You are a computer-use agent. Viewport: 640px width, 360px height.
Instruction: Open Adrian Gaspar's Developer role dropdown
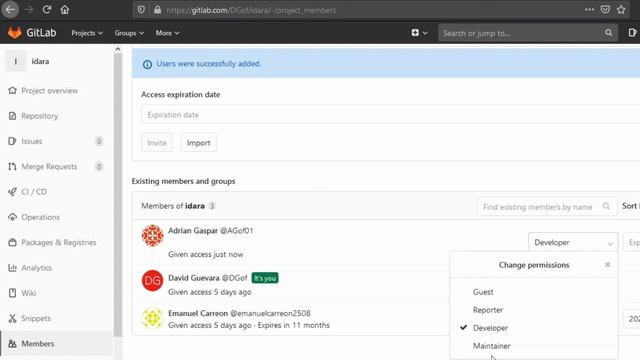point(573,242)
